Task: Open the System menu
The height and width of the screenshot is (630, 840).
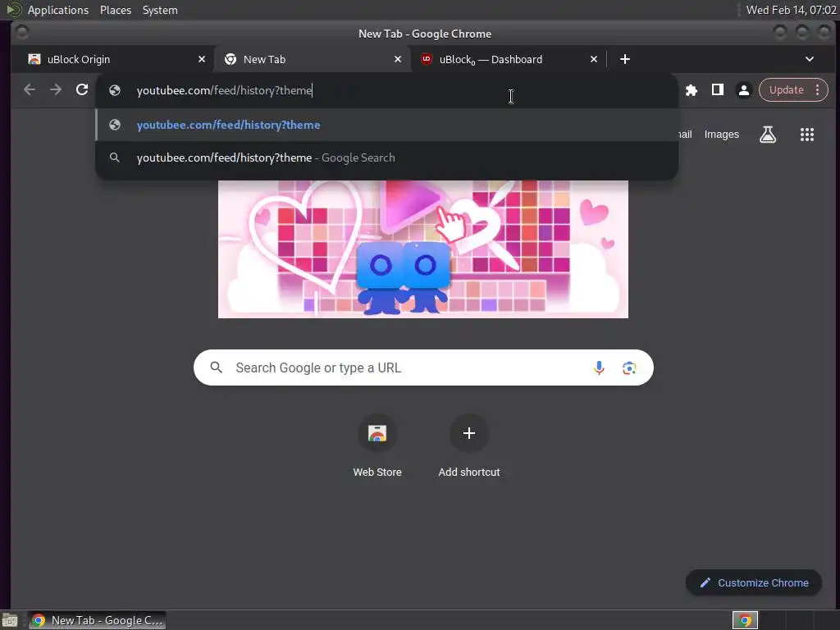Action: [x=160, y=10]
